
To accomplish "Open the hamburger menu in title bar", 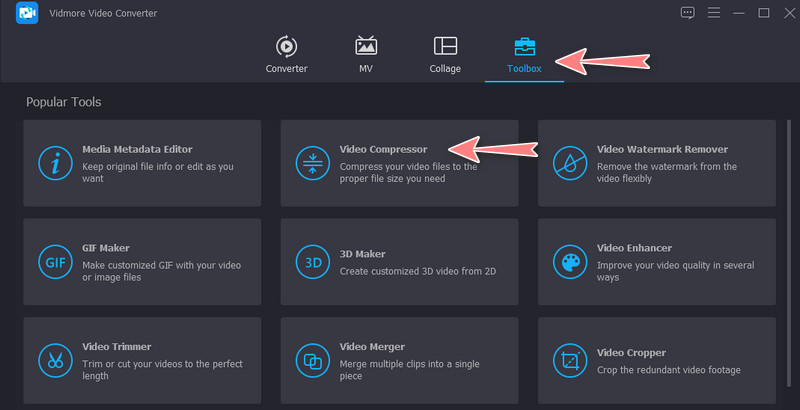I will click(x=714, y=13).
